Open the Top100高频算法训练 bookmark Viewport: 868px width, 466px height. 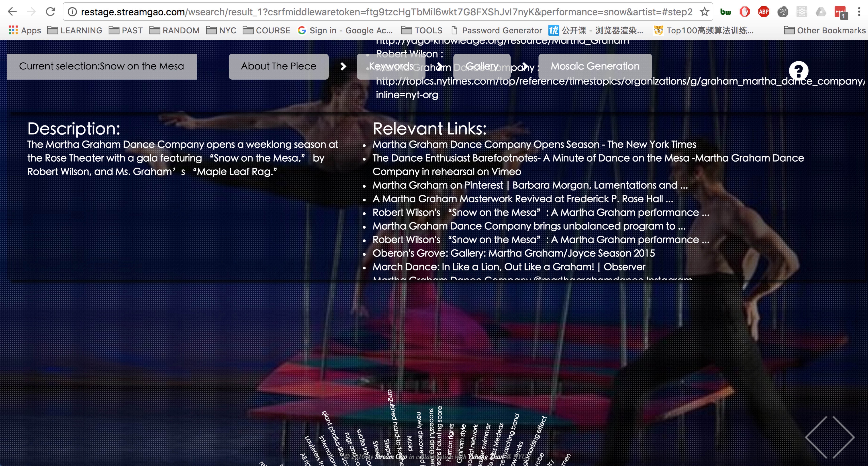[704, 30]
